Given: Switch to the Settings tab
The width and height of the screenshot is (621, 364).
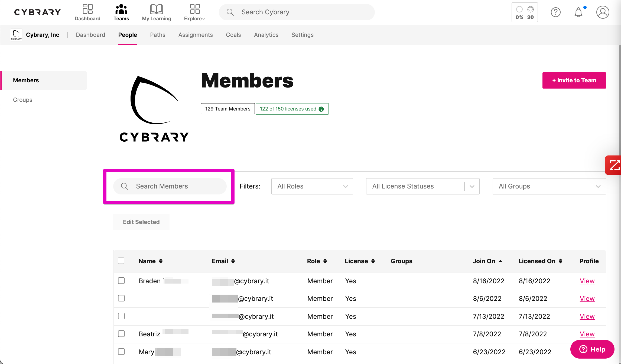Looking at the screenshot, I should (303, 35).
